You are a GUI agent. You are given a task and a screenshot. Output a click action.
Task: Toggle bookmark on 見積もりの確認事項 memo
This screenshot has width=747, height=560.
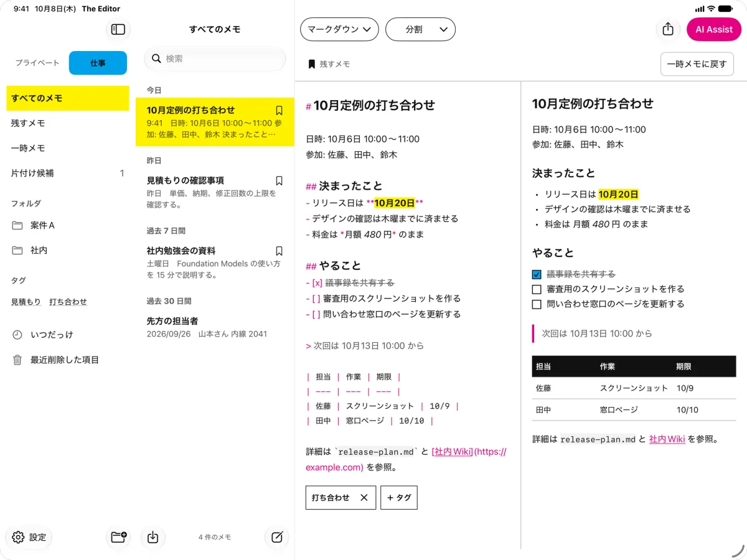[279, 180]
